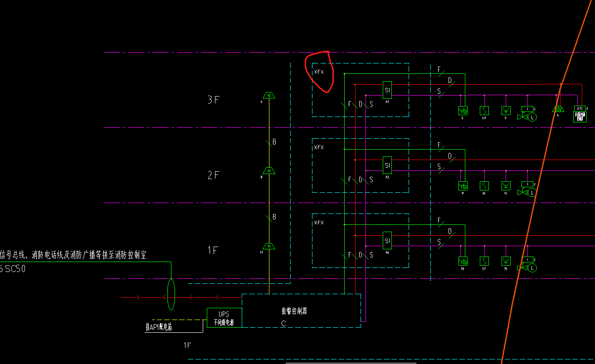Select the 3F Y-shaped device symbol numbered 9
595x364 pixels.
point(506,110)
